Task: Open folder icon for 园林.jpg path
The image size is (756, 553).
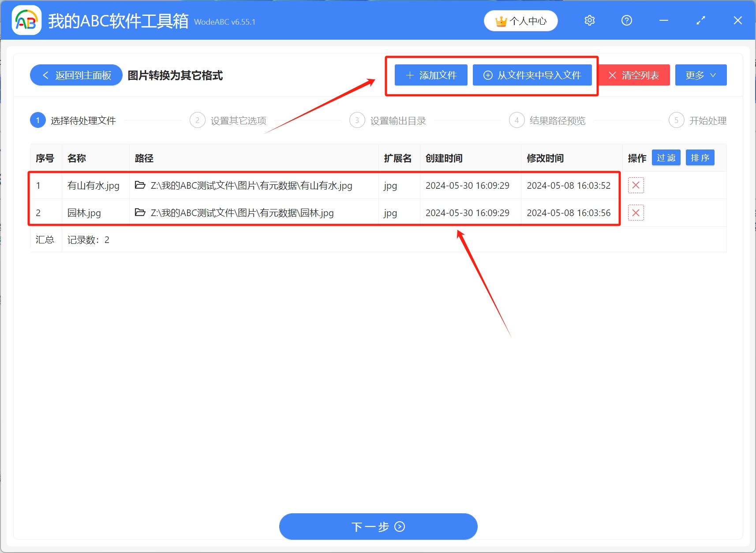Action: (140, 213)
